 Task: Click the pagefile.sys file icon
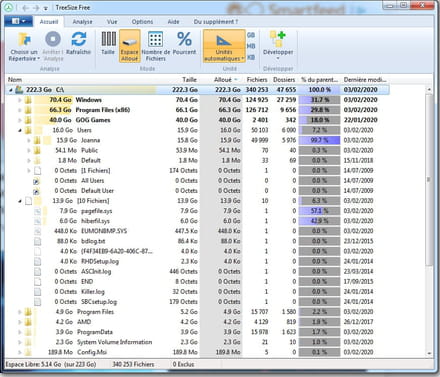(x=37, y=211)
